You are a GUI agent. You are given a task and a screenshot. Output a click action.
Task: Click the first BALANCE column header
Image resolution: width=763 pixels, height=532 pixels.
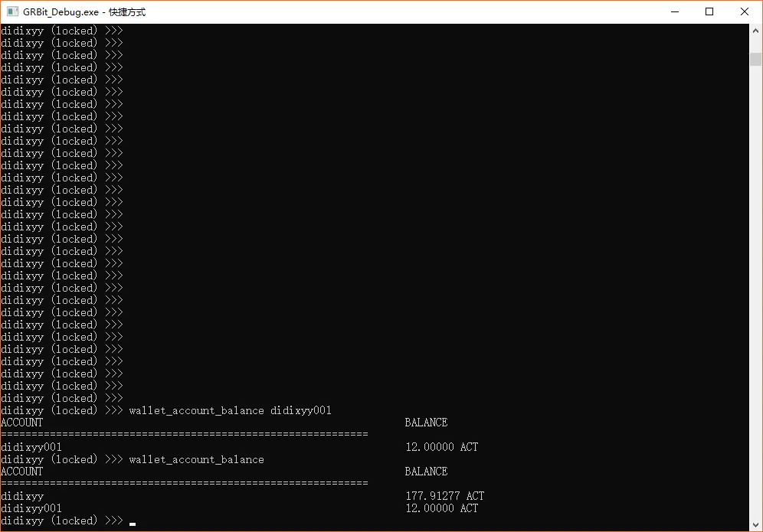426,423
